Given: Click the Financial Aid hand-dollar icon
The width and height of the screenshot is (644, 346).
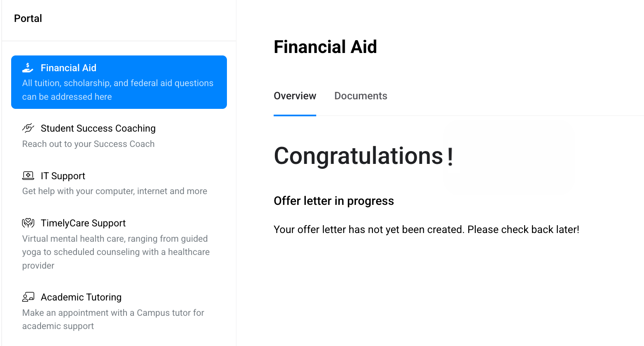Looking at the screenshot, I should click(28, 67).
